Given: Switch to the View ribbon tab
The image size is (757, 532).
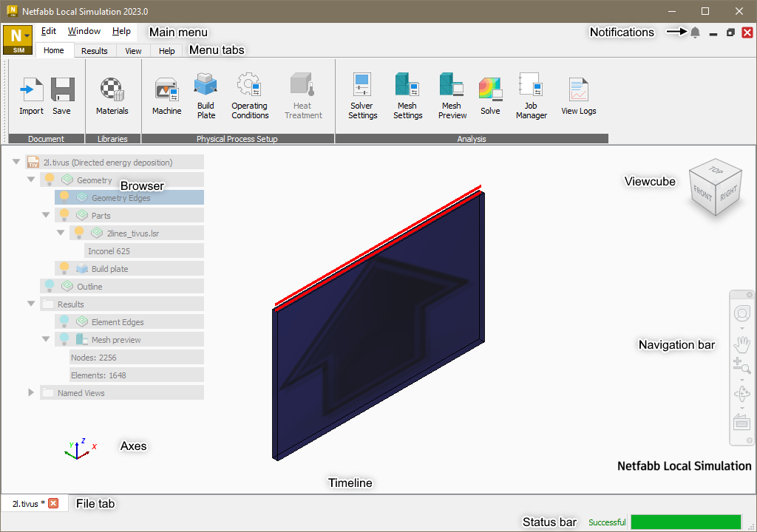Looking at the screenshot, I should [x=133, y=51].
